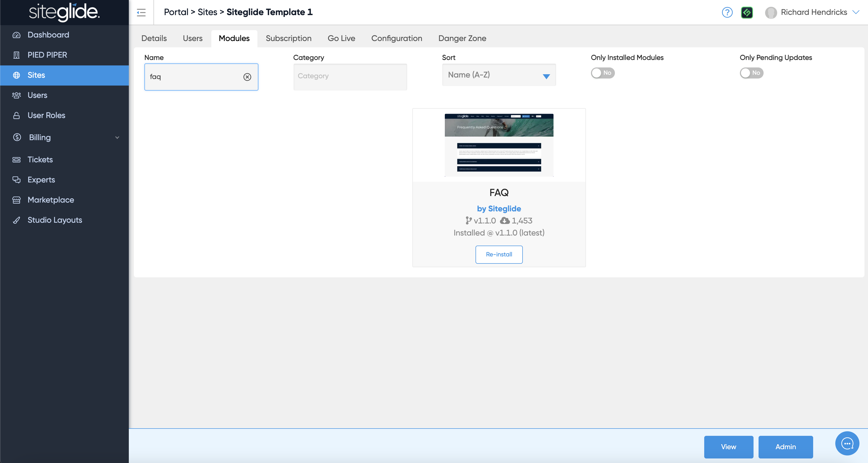Click the Re-install button
Viewport: 868px width, 463px height.
[x=499, y=254]
